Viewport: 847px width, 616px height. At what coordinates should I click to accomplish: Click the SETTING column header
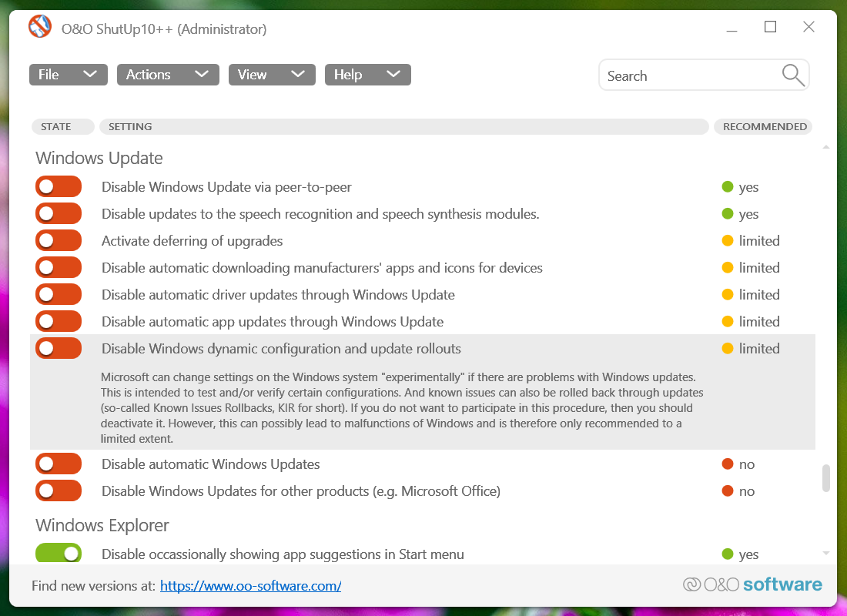pyautogui.click(x=403, y=126)
